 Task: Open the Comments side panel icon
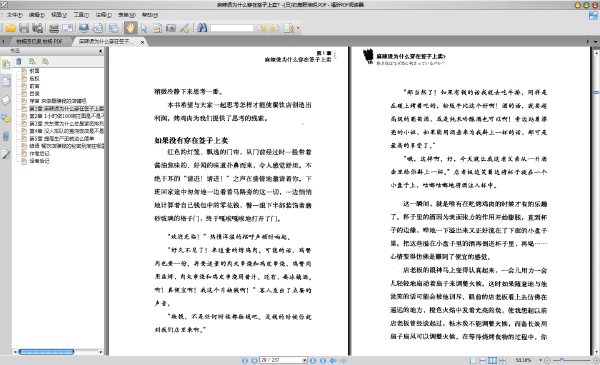6,118
